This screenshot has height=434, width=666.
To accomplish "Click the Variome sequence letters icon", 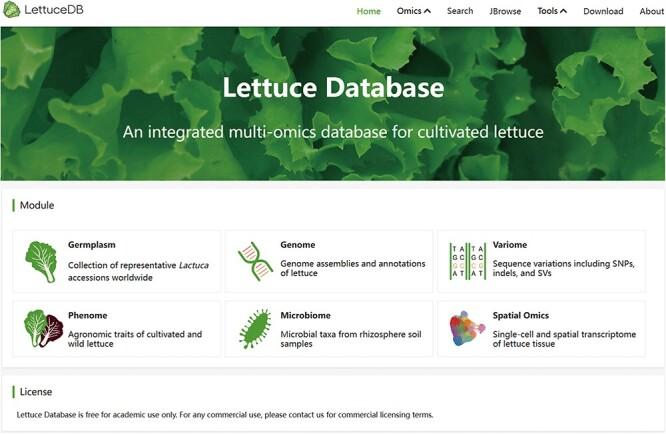I will [468, 261].
